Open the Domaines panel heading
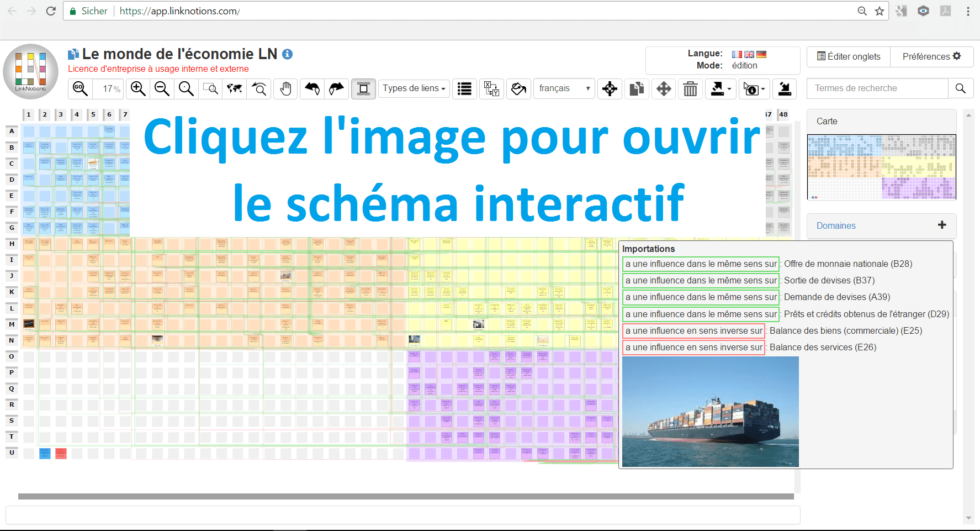The image size is (980, 531). 836,225
